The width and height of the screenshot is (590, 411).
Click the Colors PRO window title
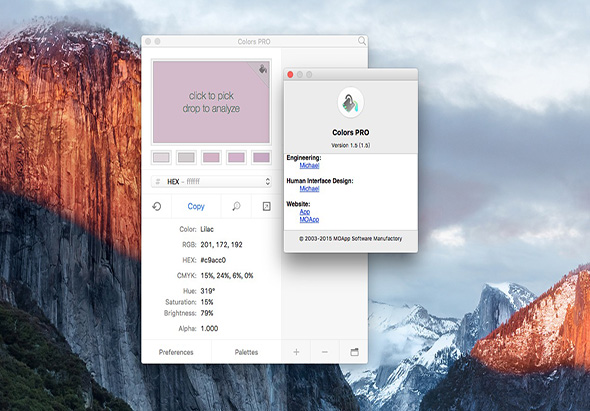(254, 41)
